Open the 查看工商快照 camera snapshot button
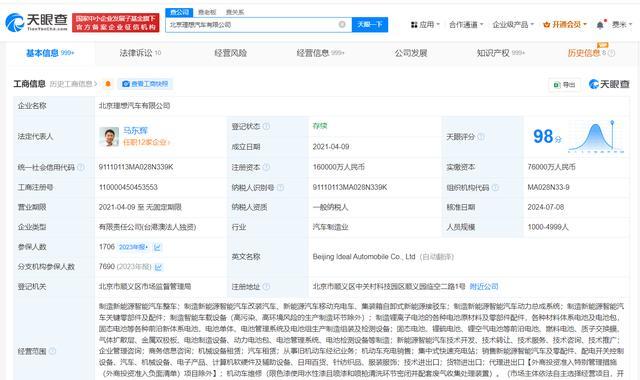The image size is (640, 380). 145,84
